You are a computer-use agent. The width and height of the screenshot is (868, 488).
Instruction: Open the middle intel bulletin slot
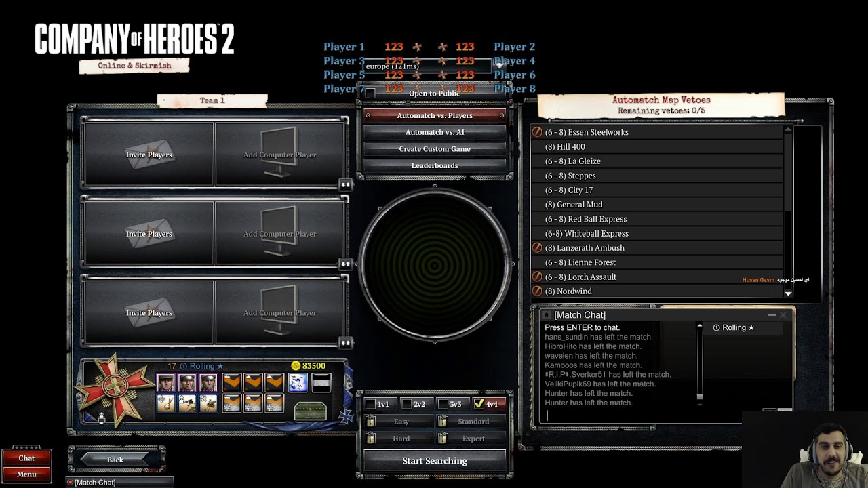click(187, 404)
